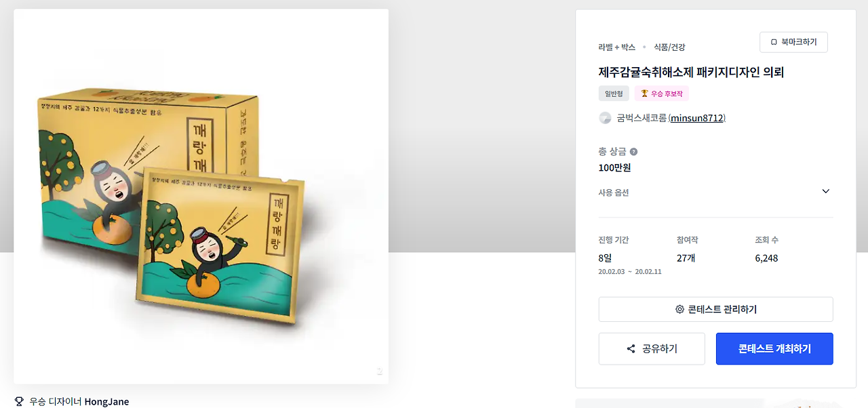The image size is (868, 408).
Task: Expand the 사용 옵션 chevron
Action: (825, 192)
